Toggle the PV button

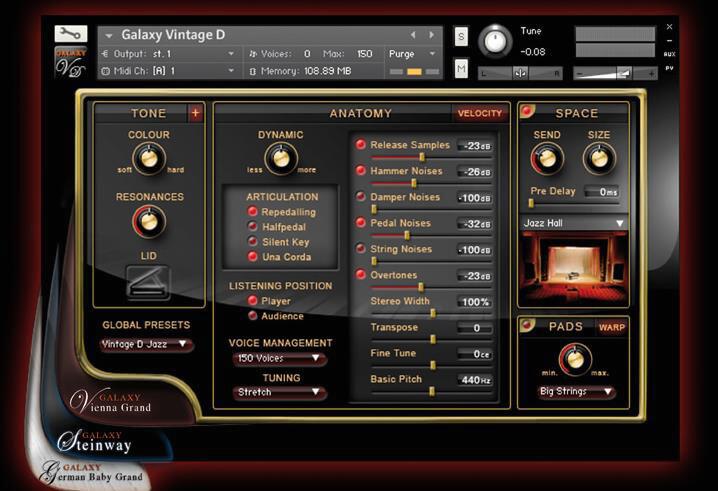click(669, 68)
